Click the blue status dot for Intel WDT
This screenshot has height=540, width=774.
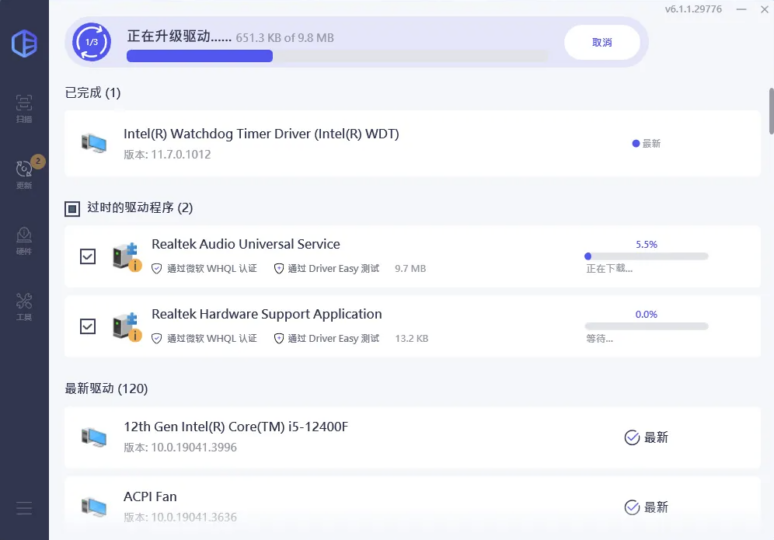(x=636, y=144)
